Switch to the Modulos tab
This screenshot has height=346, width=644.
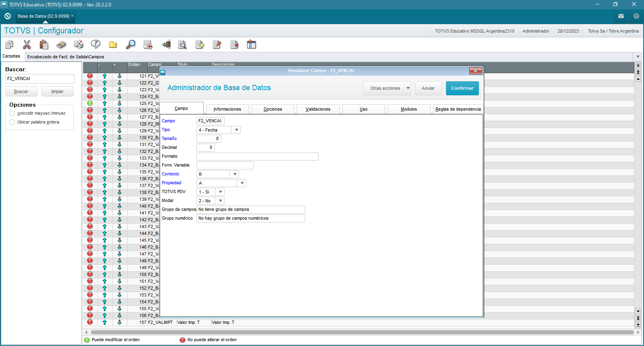pos(409,109)
